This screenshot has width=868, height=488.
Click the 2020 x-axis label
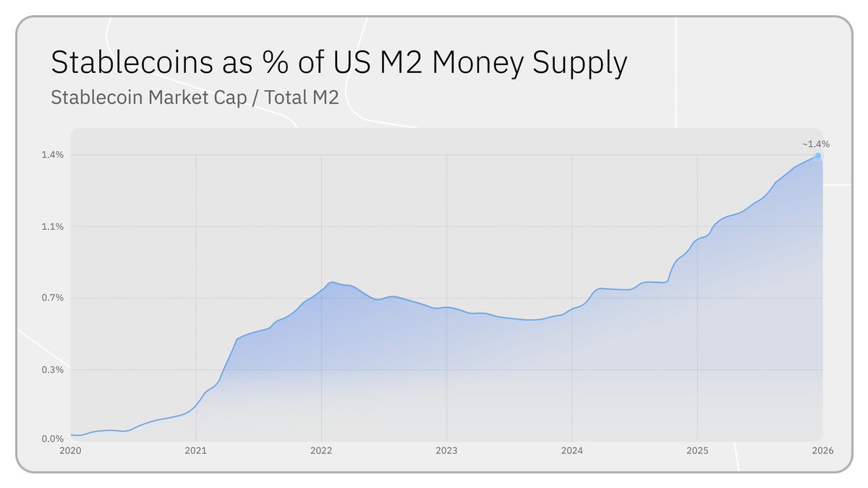71,450
